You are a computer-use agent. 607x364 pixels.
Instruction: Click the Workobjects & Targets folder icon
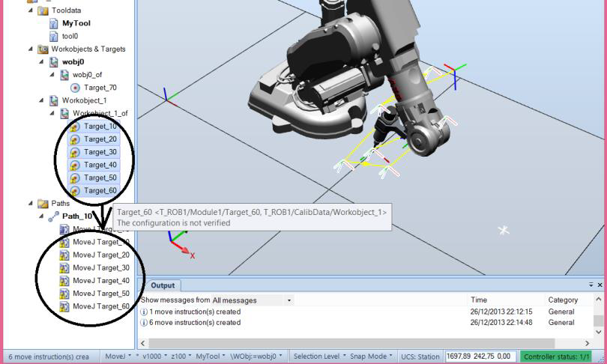coord(43,49)
